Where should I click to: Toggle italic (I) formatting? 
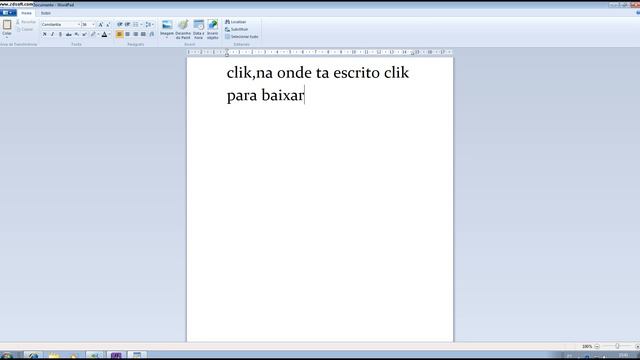[52, 34]
